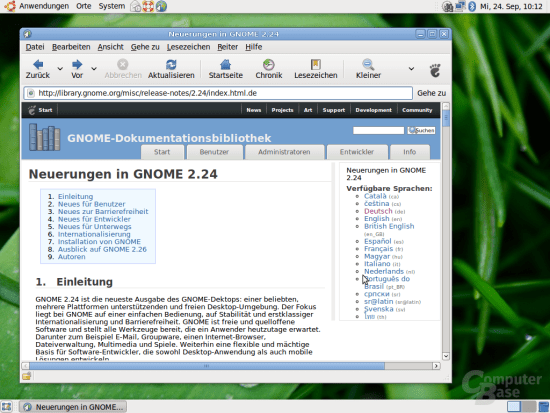Open the Orte panel menu
550x413 pixels.
[83, 6]
